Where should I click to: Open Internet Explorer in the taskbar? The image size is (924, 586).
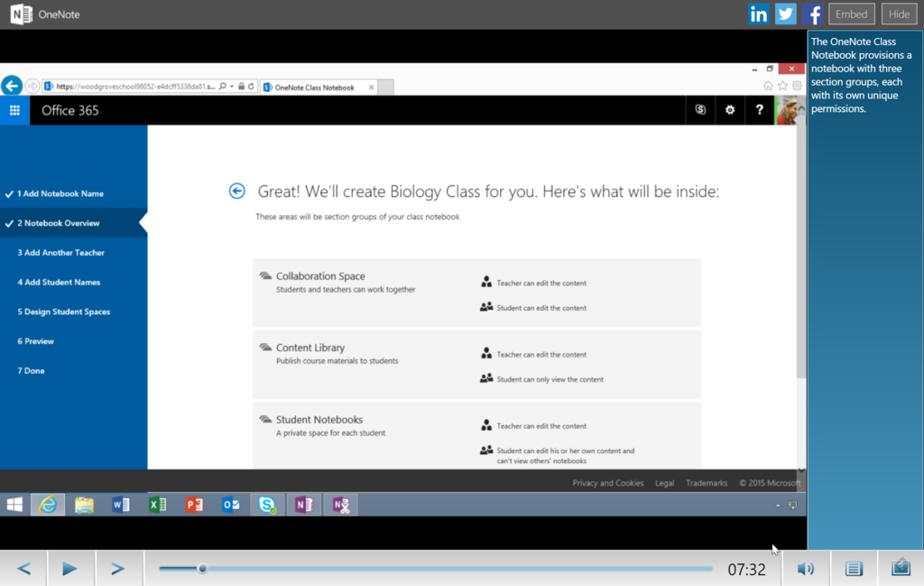click(48, 505)
